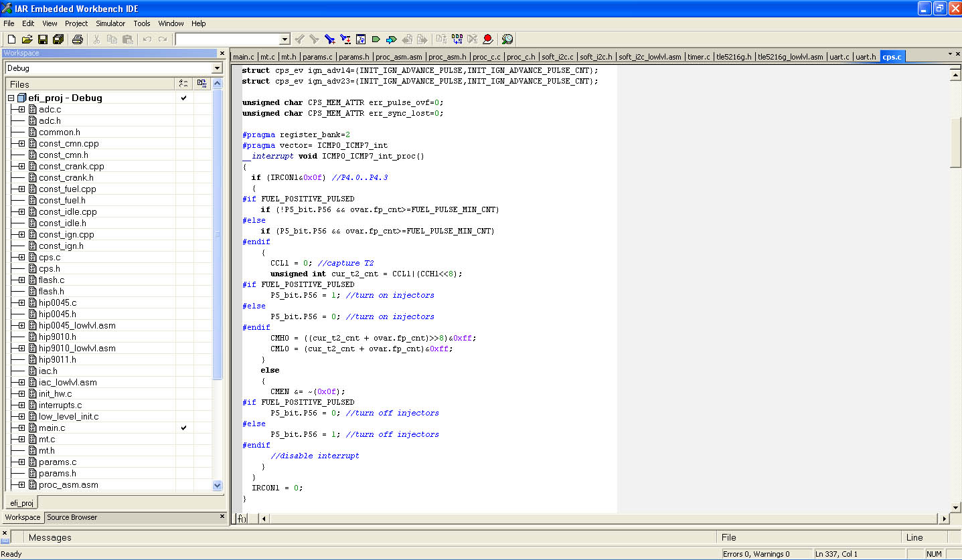Open the Debug configuration dropdown

(x=216, y=68)
